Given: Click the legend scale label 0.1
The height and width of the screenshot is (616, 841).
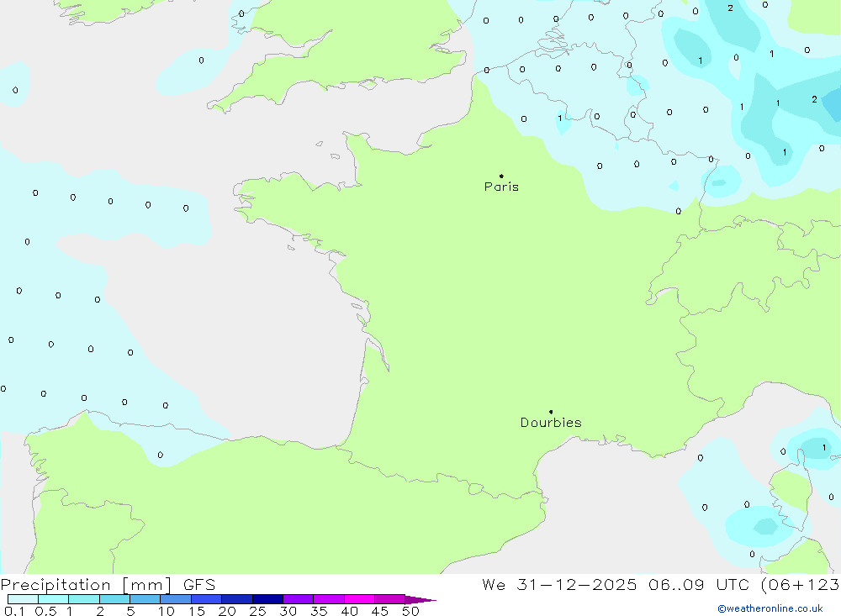Looking at the screenshot, I should (14, 611).
